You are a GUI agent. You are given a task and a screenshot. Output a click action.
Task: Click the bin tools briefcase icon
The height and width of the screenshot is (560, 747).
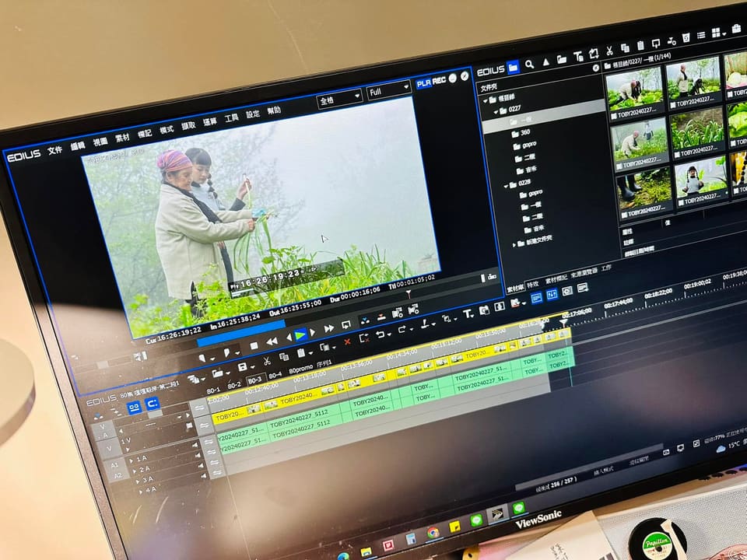tap(737, 29)
